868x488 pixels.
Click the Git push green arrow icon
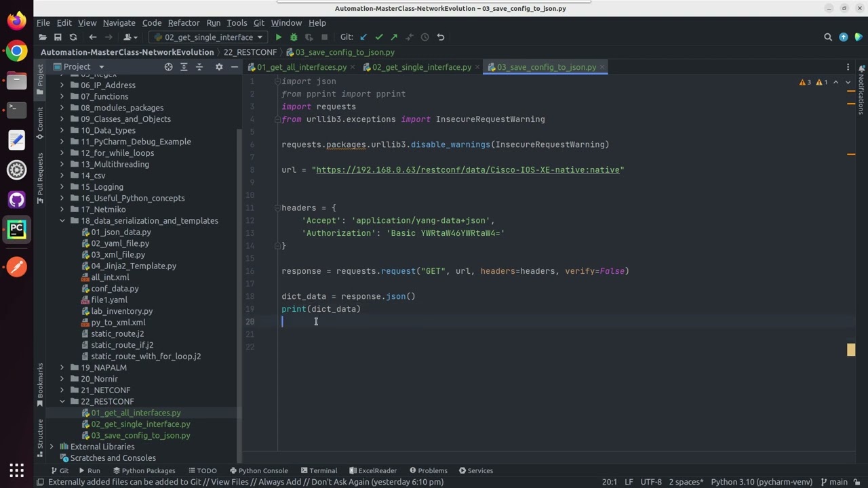click(x=394, y=37)
